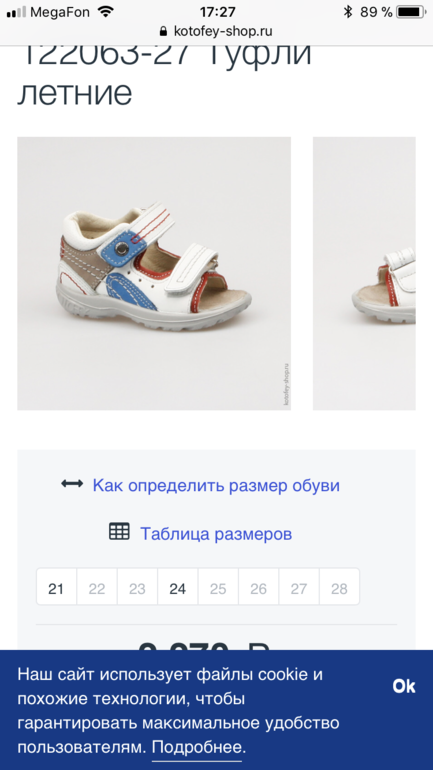The width and height of the screenshot is (433, 770).
Task: Choose size 25 option
Action: click(x=218, y=588)
